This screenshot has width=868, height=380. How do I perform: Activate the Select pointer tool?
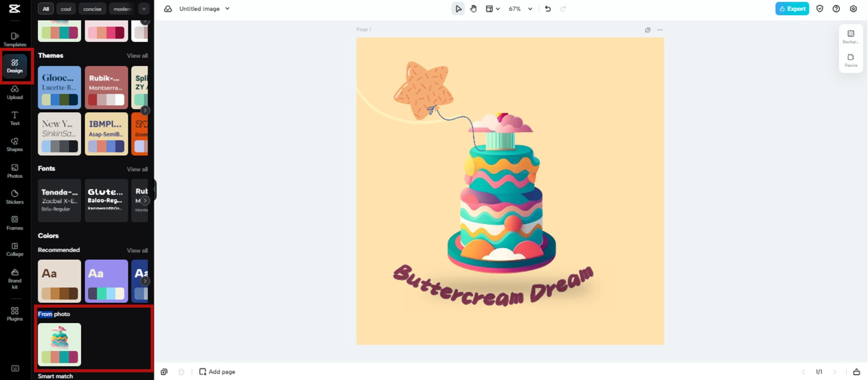coord(458,9)
